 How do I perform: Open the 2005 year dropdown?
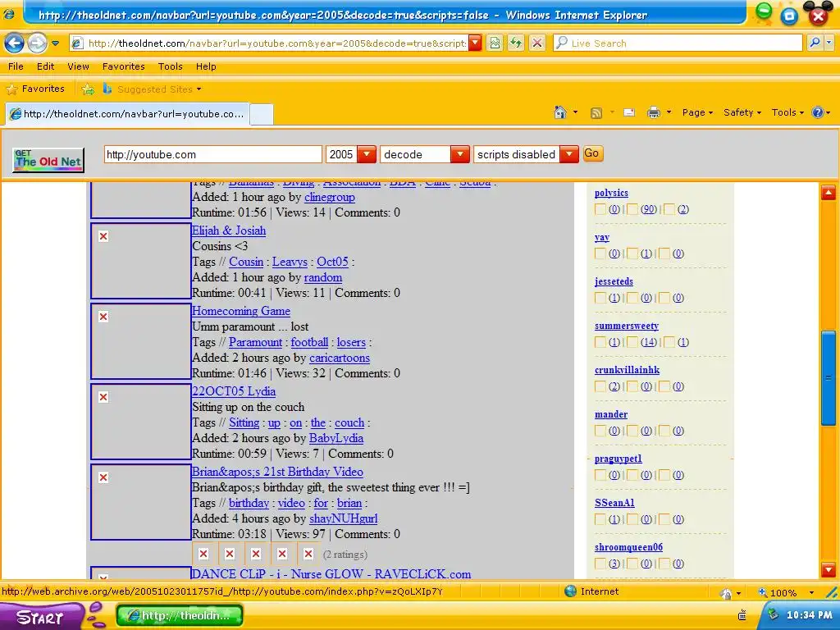[351, 154]
